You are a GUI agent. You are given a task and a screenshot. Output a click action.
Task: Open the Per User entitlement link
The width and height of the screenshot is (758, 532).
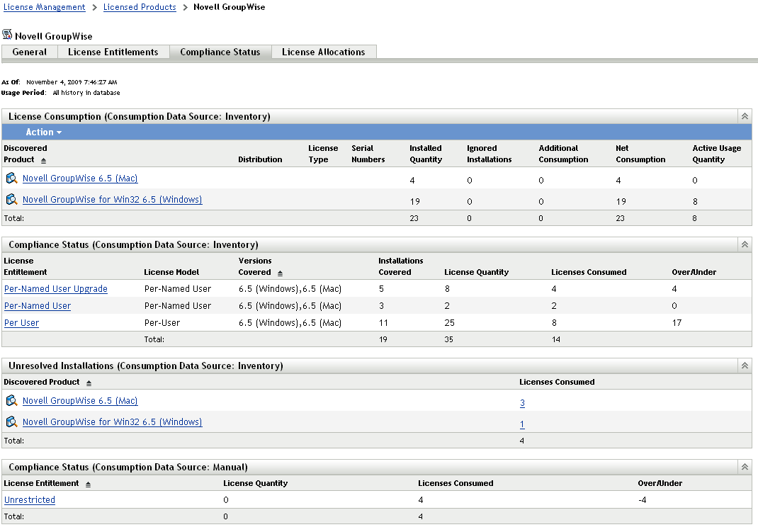pos(21,323)
